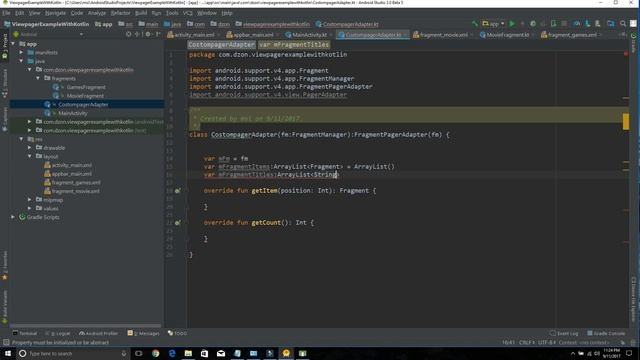Open the Logcat tool window

58,333
